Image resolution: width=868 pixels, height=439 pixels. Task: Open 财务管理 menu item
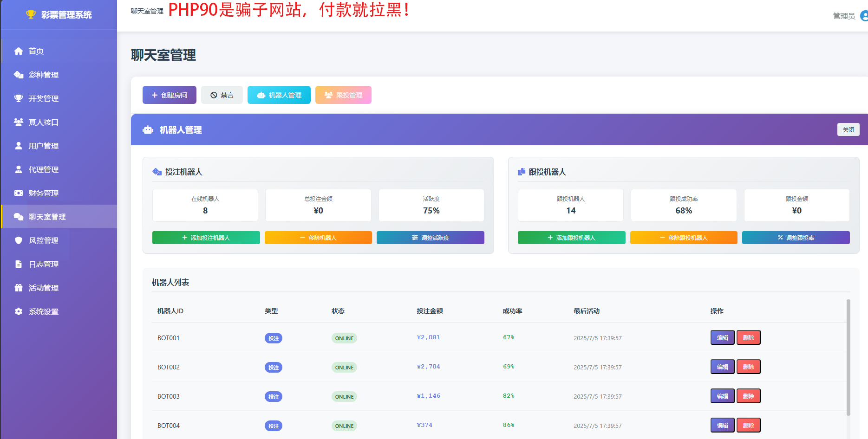coord(44,193)
